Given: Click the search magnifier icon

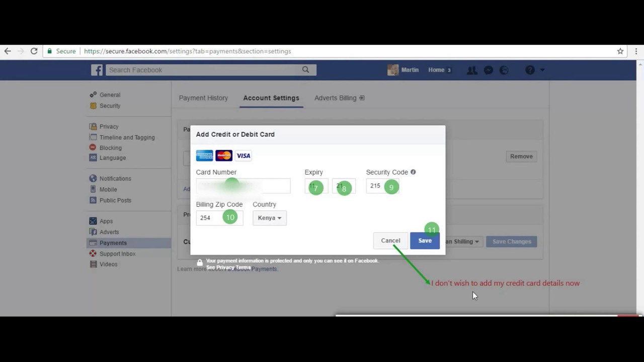Looking at the screenshot, I should (x=305, y=70).
